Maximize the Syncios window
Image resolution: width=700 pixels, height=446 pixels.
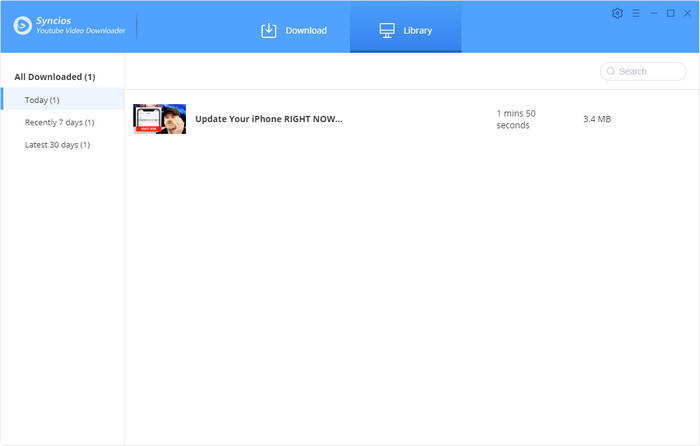(x=670, y=13)
